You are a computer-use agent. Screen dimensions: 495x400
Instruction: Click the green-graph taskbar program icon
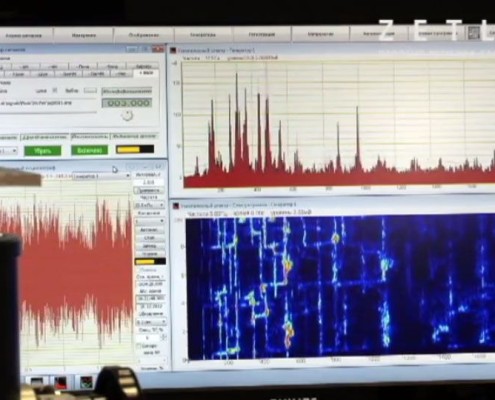coord(87,382)
